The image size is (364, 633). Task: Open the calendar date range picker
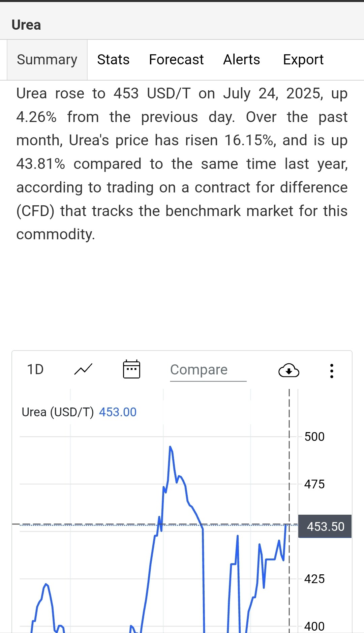click(131, 369)
